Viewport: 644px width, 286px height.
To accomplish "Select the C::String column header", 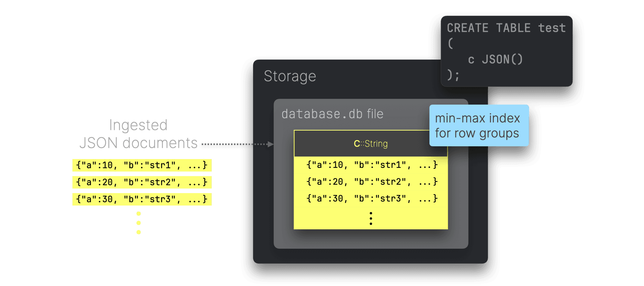I will (371, 144).
